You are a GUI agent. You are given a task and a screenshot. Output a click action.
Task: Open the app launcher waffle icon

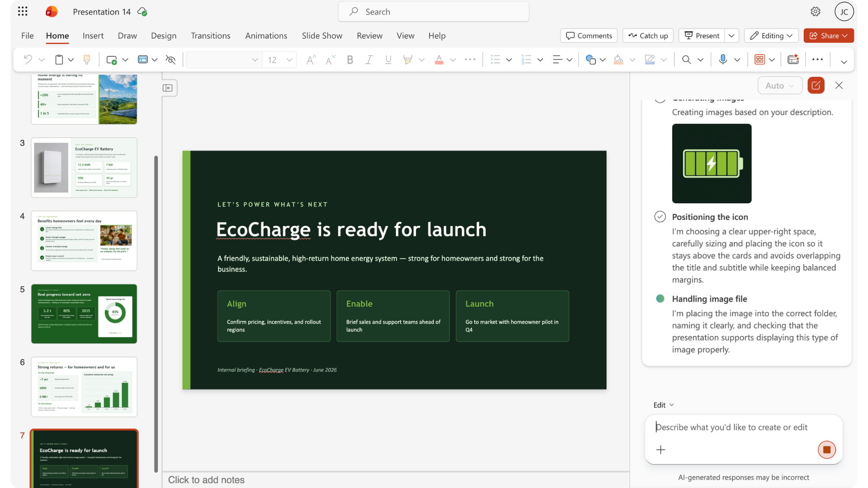[x=23, y=11]
